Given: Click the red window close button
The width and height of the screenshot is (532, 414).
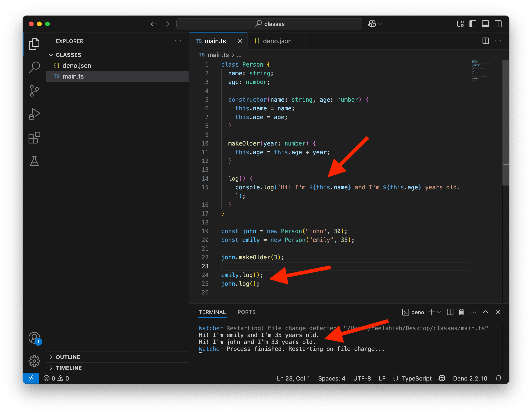Looking at the screenshot, I should pos(31,24).
